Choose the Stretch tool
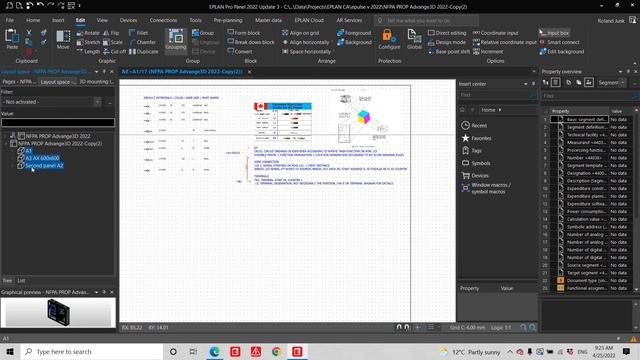This screenshot has height=360, width=640. pos(88,42)
